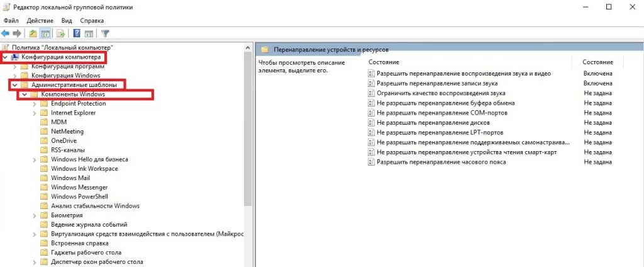Select Не разрешать перенаправление LPT-портов
Image resolution: width=644 pixels, height=267 pixels.
click(440, 132)
